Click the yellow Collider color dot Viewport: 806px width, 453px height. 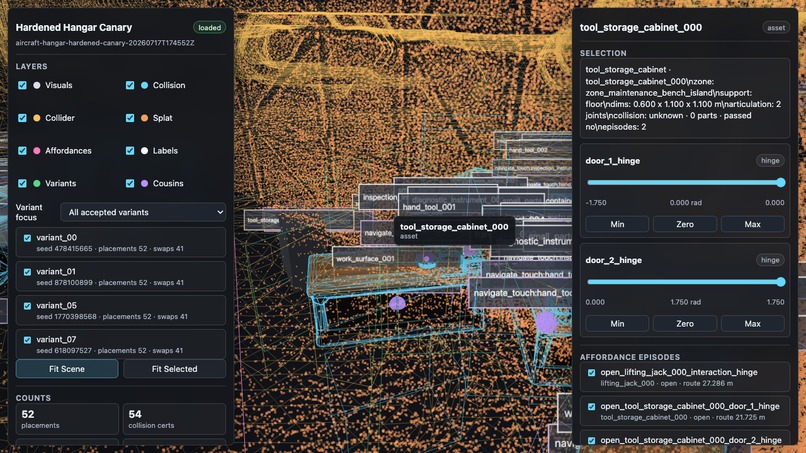[x=36, y=118]
